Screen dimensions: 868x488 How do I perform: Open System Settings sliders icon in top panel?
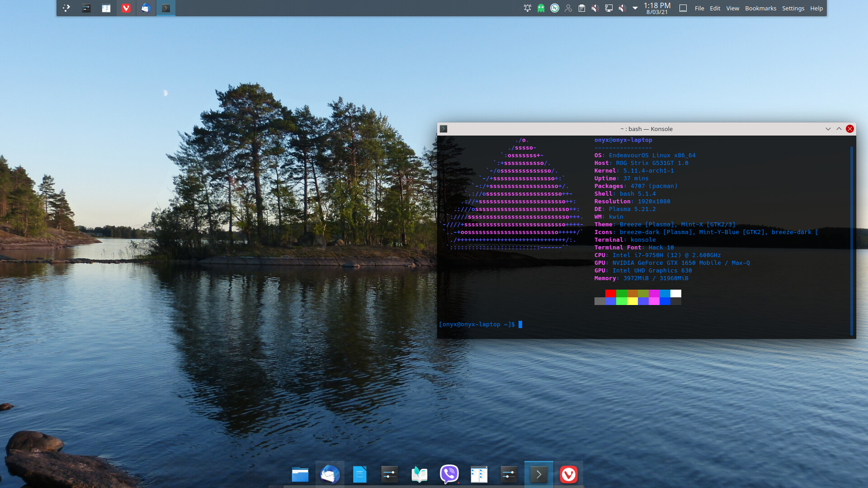click(x=86, y=8)
